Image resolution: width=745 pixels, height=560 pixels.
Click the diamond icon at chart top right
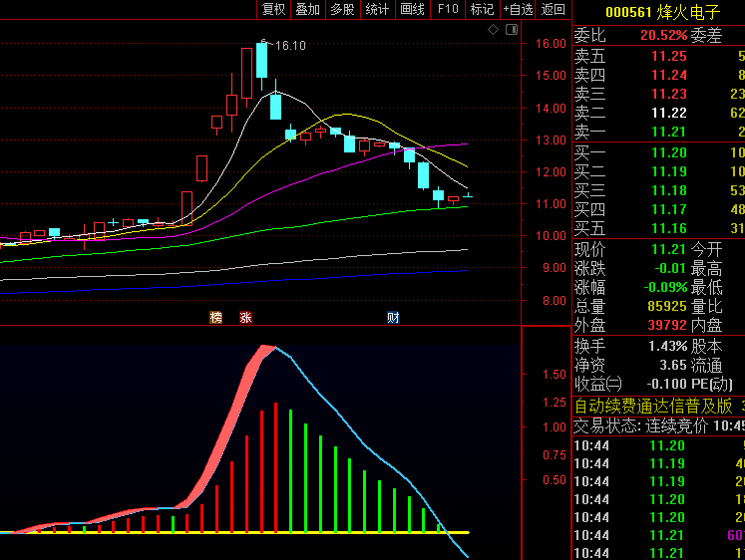(x=493, y=31)
